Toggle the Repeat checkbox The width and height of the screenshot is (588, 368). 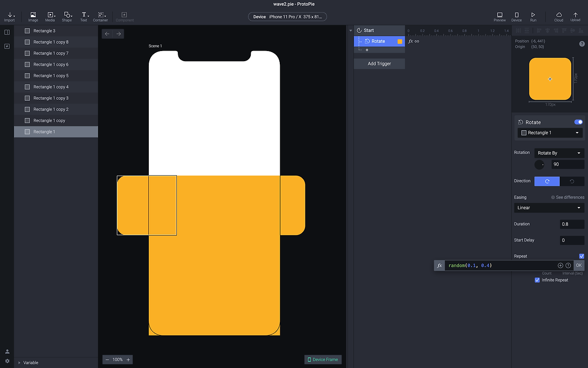582,256
